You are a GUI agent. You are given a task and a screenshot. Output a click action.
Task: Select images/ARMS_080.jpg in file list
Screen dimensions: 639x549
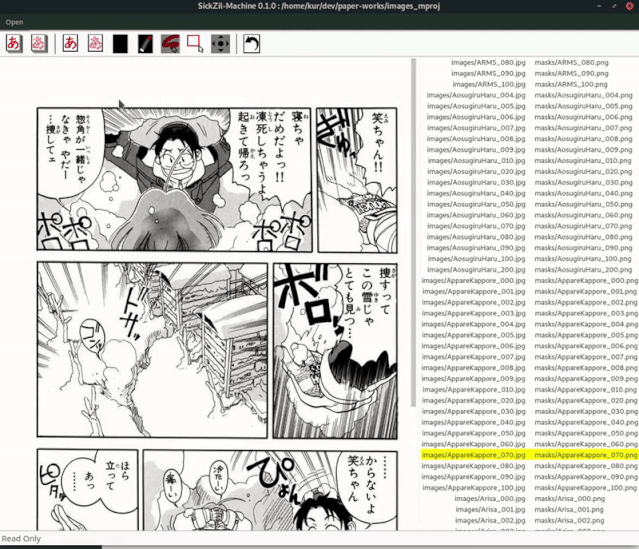tap(488, 62)
